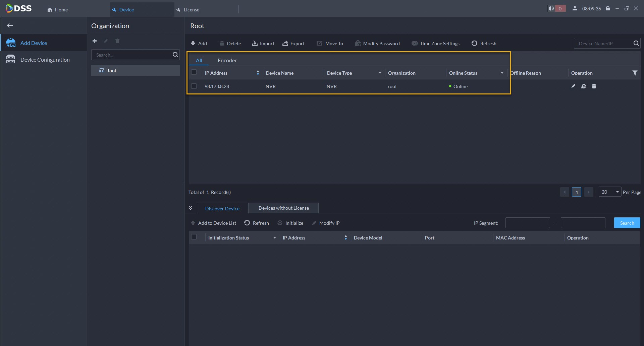
Task: Switch to the Encoder tab
Action: [227, 60]
